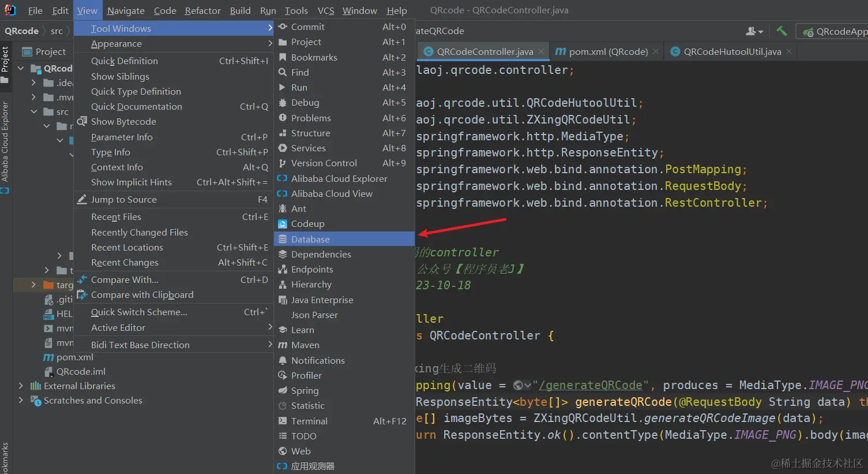Collapse the src folder chevron in project tree
Viewport: 868px width, 474px height.
coord(34,111)
